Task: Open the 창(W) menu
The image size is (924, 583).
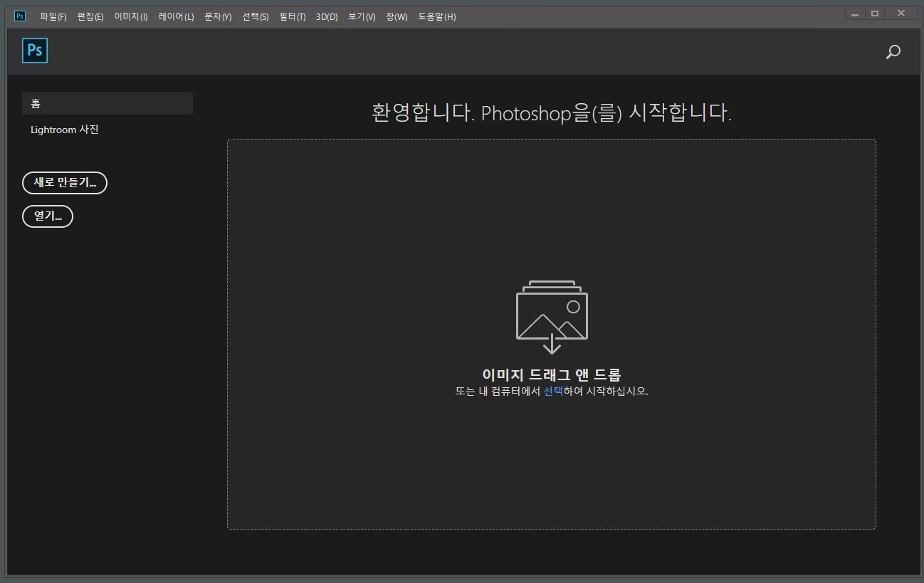Action: pyautogui.click(x=397, y=16)
